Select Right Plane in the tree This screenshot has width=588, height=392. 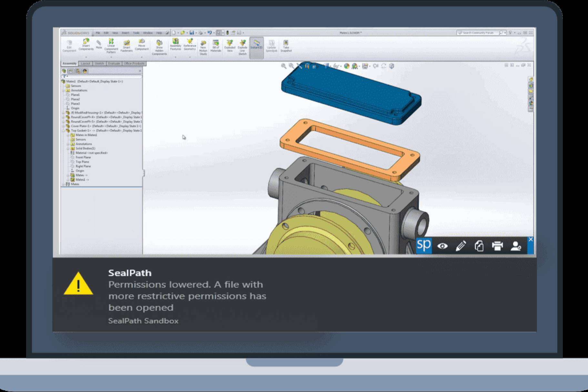[83, 166]
